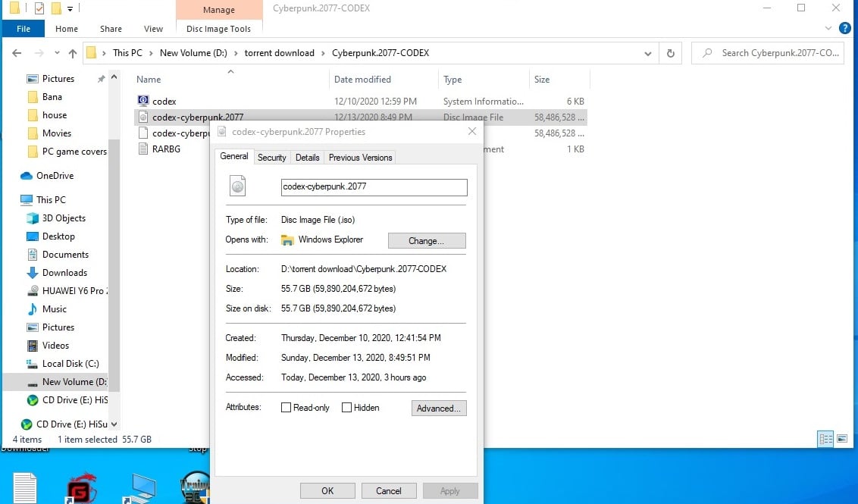This screenshot has width=858, height=504.
Task: Click the Forward navigation arrow
Action: click(39, 53)
